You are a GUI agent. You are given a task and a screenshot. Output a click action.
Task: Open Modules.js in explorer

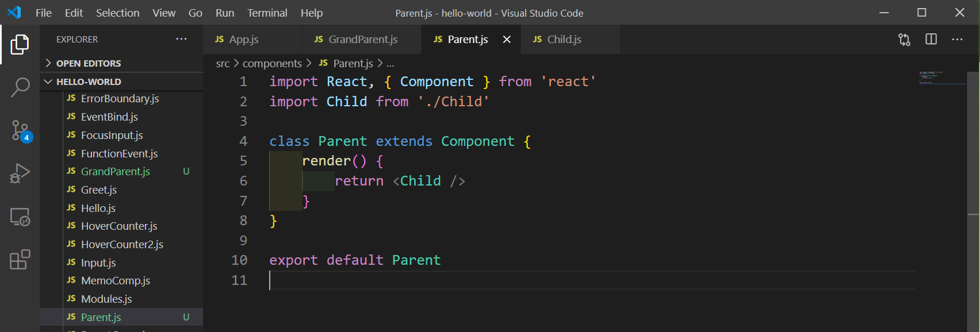pyautogui.click(x=121, y=299)
